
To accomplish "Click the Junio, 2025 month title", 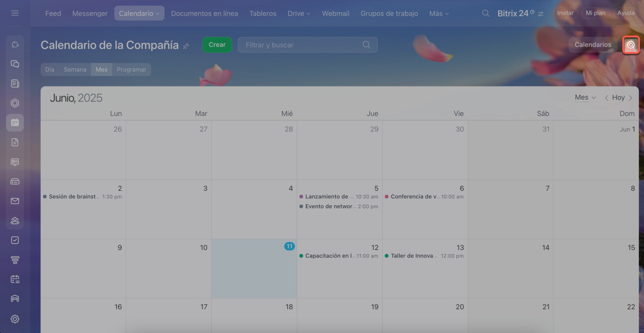I will coord(76,98).
